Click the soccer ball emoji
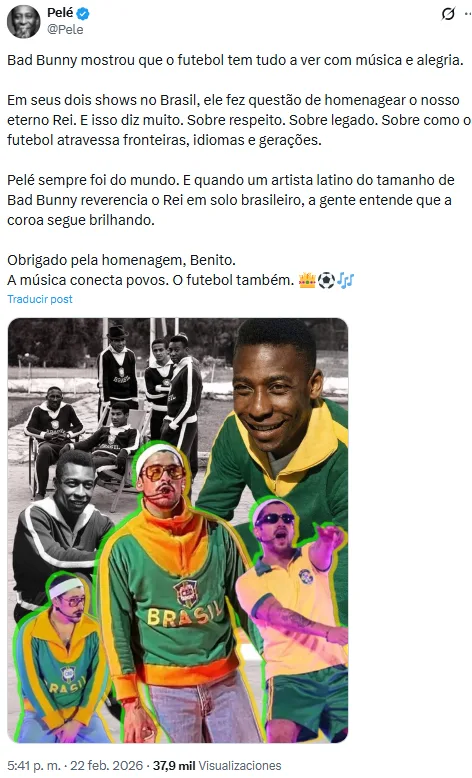 (326, 281)
